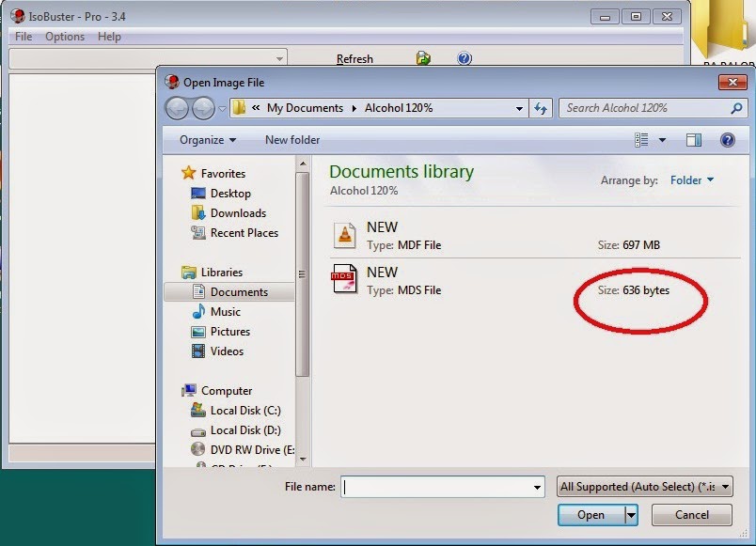Click the folder icon in address bar
The width and height of the screenshot is (756, 546).
[239, 108]
